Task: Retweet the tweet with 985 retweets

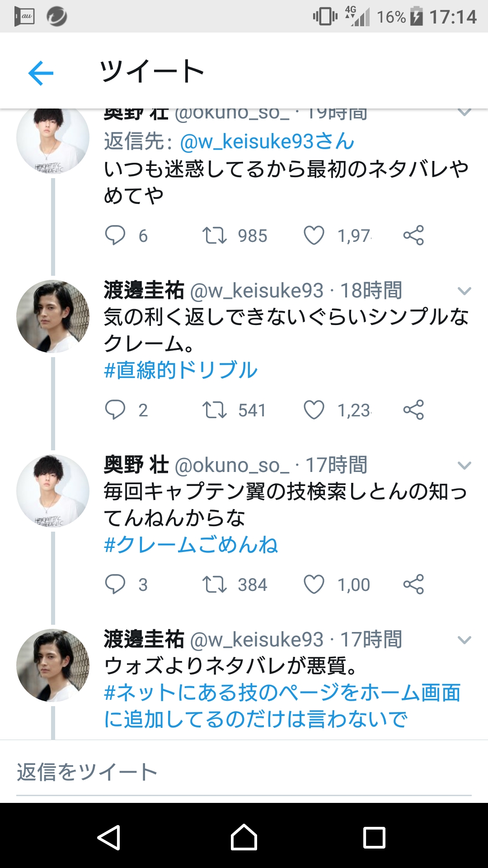Action: (214, 236)
